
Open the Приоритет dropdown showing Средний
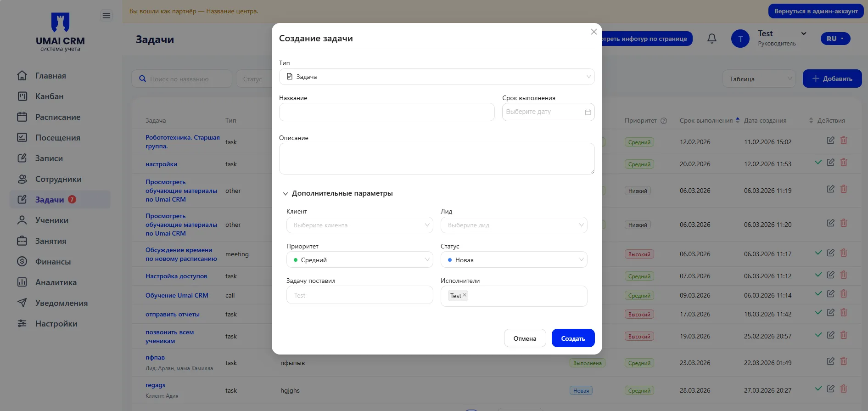pyautogui.click(x=359, y=260)
